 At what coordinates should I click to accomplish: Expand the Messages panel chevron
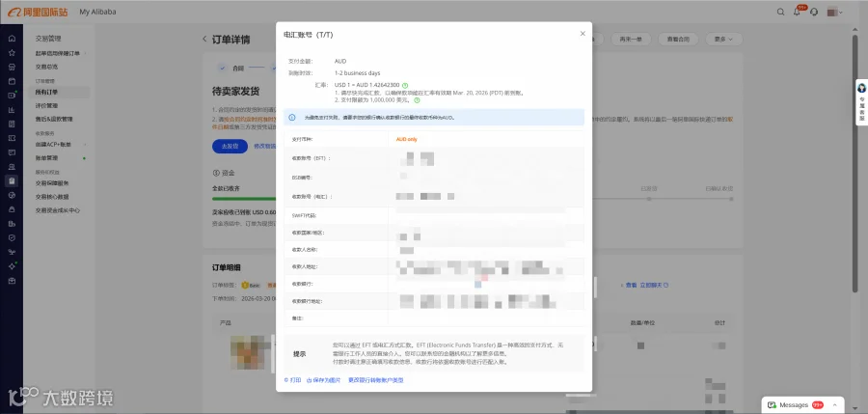[x=836, y=405]
